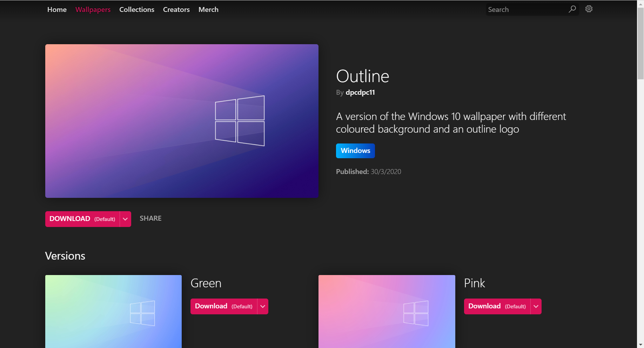The image size is (644, 348).
Task: Download the Green version default
Action: (224, 306)
